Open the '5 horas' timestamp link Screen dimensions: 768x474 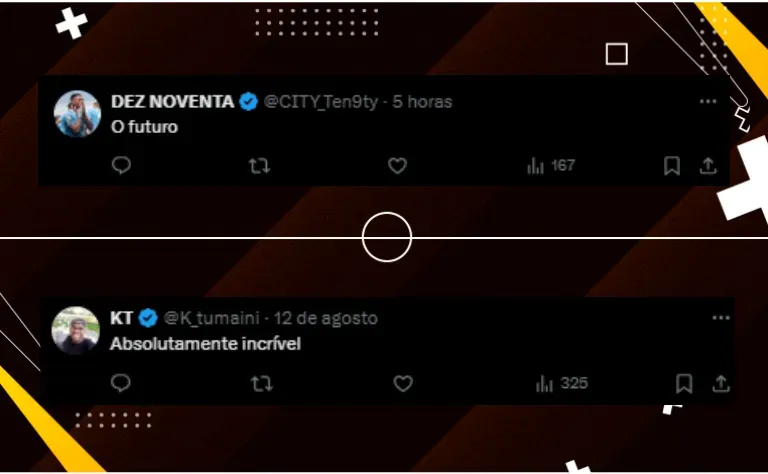tap(422, 102)
